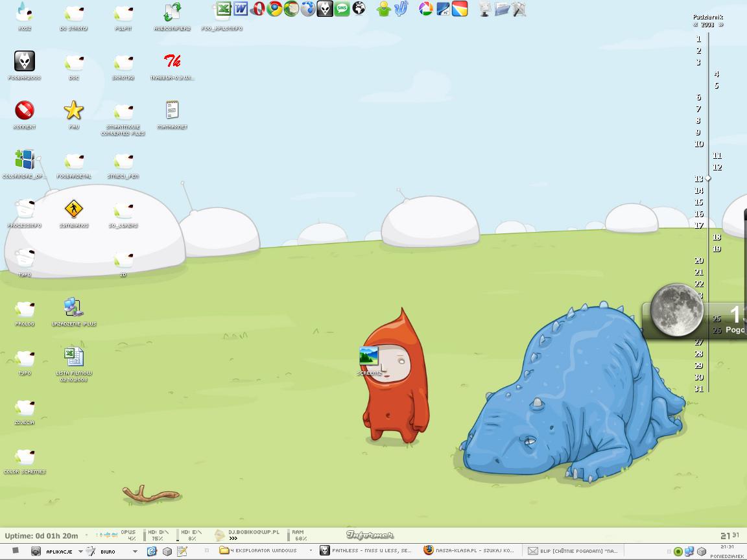Click the moon weather widget
This screenshot has width=747, height=560.
(x=676, y=310)
